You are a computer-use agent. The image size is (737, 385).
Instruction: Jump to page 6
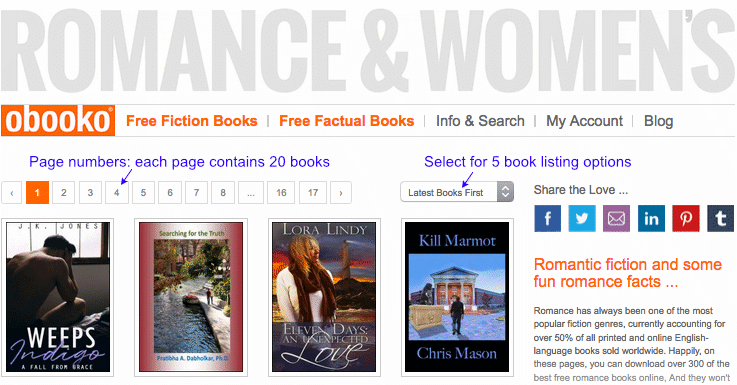(x=170, y=193)
